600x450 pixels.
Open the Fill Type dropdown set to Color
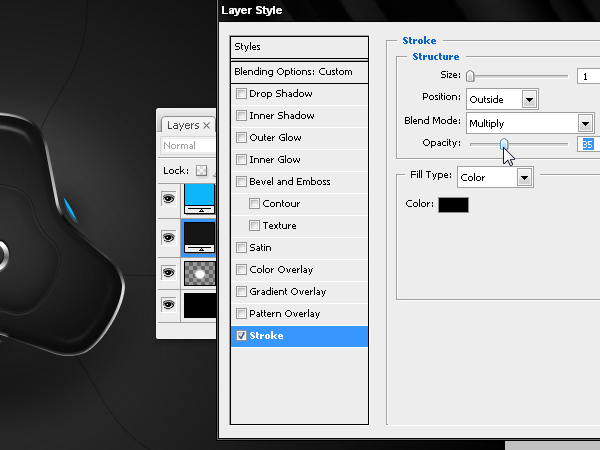pos(495,177)
